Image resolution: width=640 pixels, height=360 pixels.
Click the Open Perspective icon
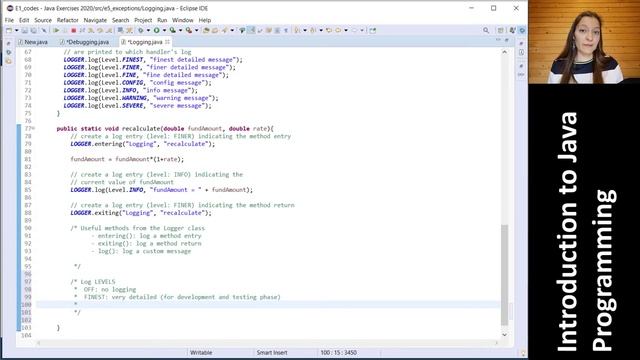(x=501, y=30)
